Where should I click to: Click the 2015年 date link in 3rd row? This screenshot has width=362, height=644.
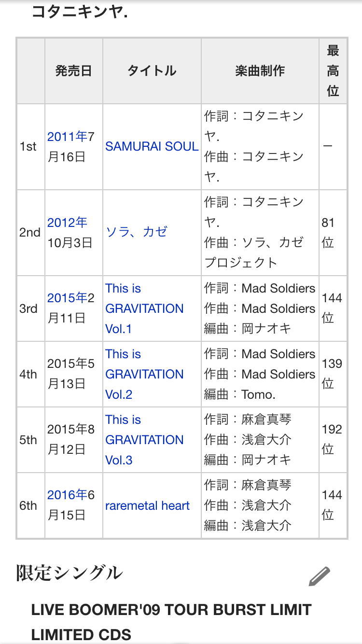[67, 298]
